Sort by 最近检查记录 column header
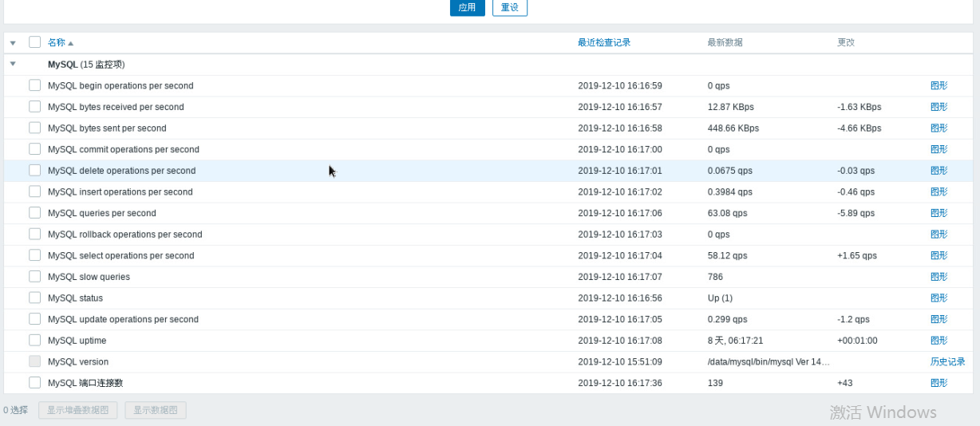The height and width of the screenshot is (426, 980). (x=604, y=42)
